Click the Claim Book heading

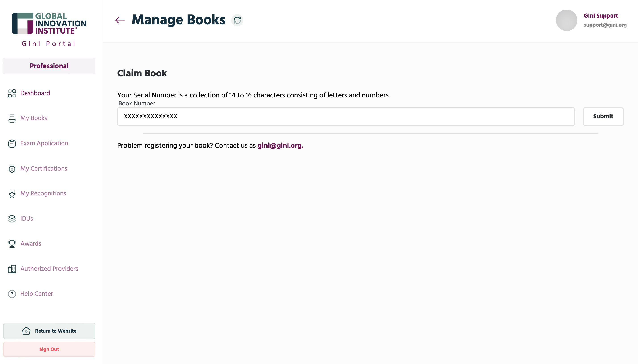(x=142, y=73)
